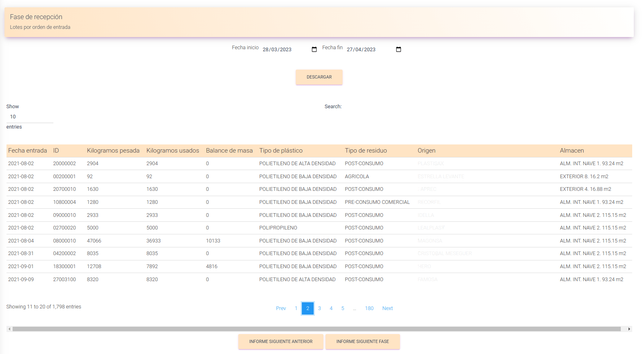Go to Prev page link
Screen dimensions: 644x354
[281, 308]
